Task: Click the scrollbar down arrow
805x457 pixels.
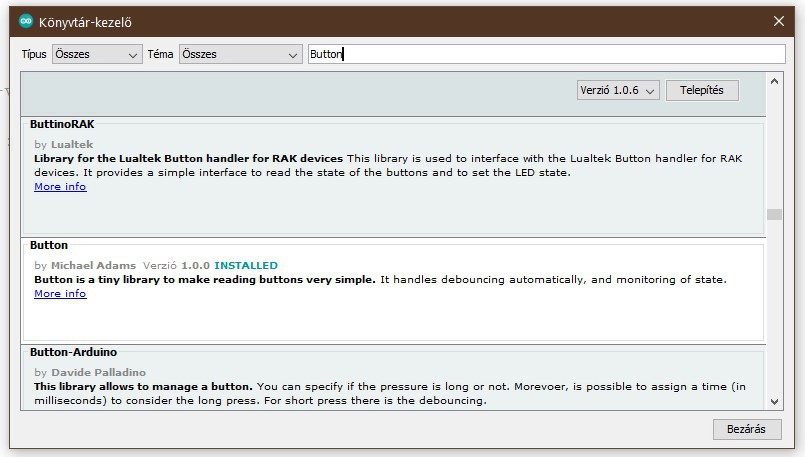Action: [773, 401]
